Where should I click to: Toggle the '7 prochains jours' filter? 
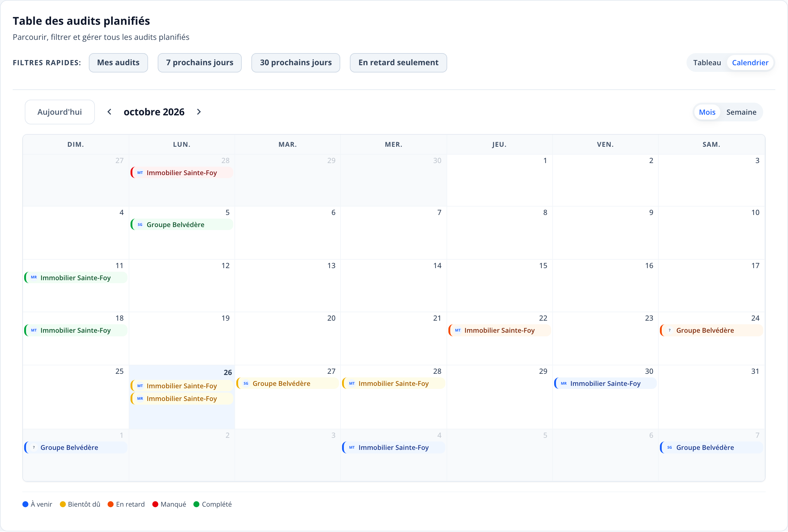(200, 63)
